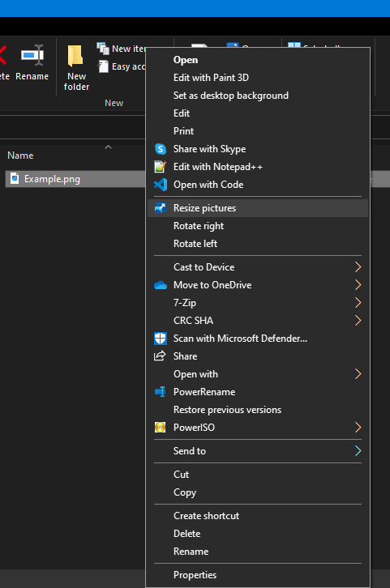Expand the CRC SHA submenu arrow
The image size is (390, 588).
coord(358,321)
